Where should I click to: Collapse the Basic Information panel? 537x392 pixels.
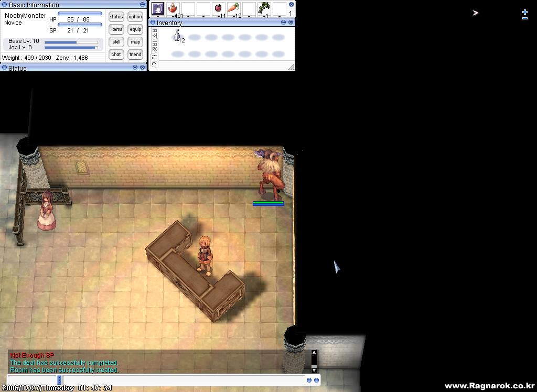142,4
